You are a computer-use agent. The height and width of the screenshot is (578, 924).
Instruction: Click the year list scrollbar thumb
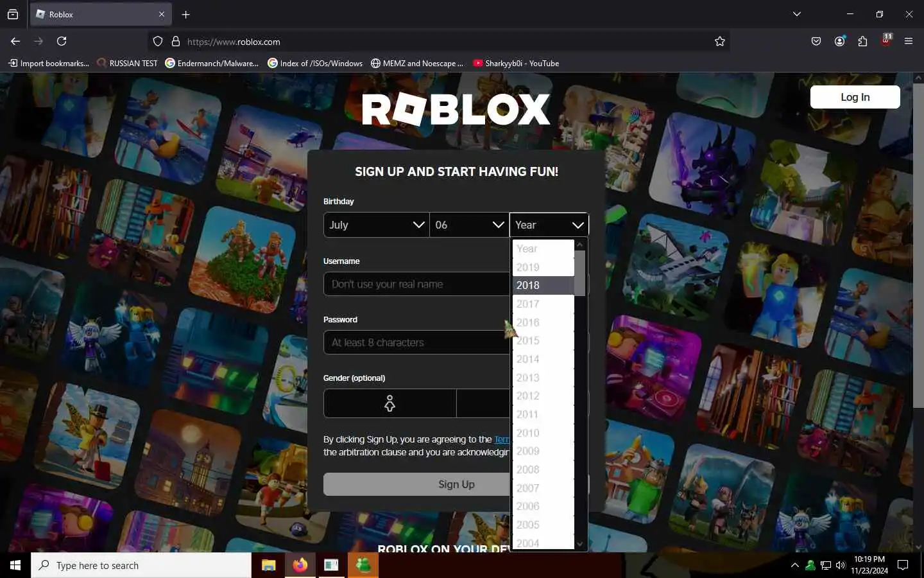(580, 273)
